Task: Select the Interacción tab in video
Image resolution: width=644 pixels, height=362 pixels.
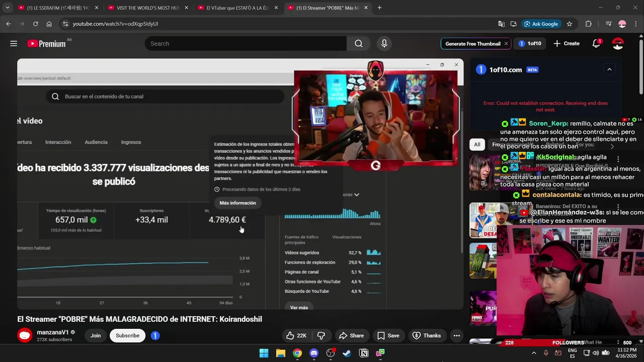Action: click(58, 142)
